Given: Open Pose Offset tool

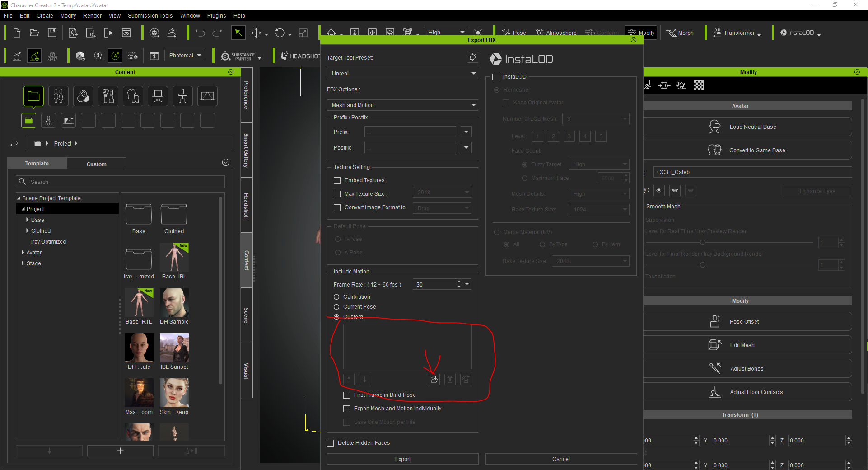Looking at the screenshot, I should 748,322.
